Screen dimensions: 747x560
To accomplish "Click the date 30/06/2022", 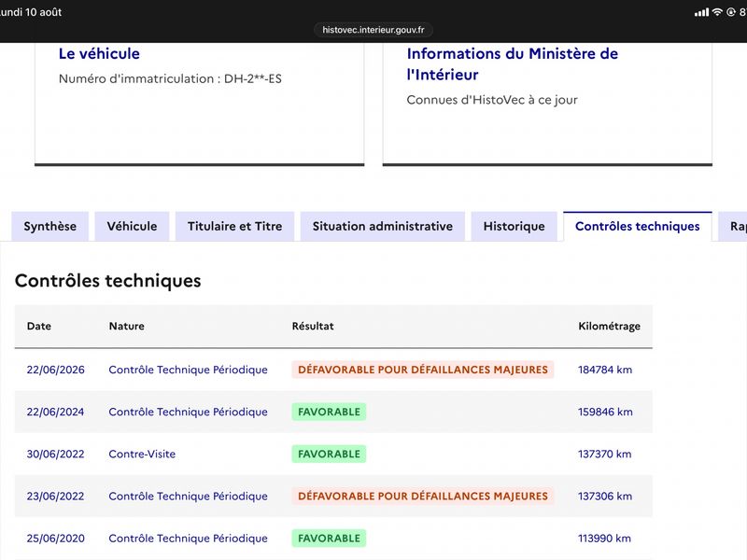I will tap(55, 455).
